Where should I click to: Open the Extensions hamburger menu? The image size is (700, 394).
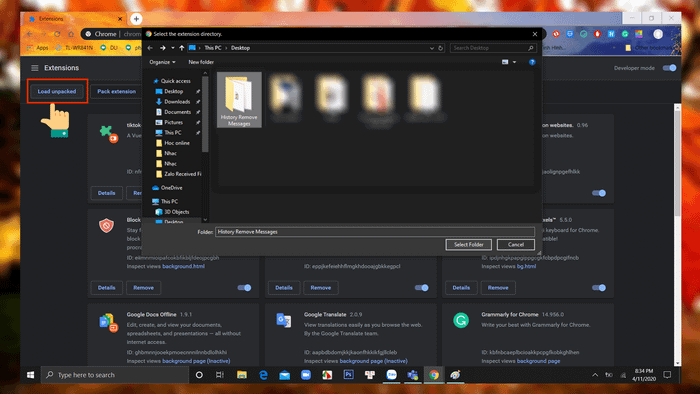point(34,68)
